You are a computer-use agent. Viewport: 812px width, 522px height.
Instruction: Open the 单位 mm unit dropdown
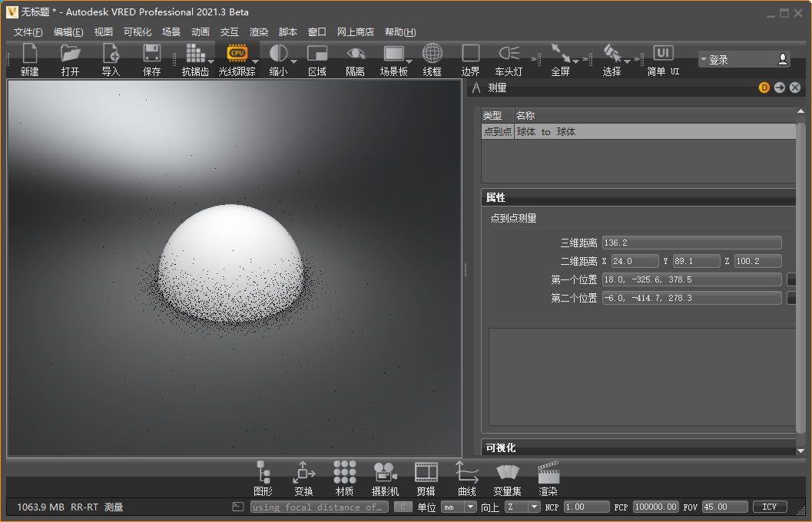(x=459, y=507)
